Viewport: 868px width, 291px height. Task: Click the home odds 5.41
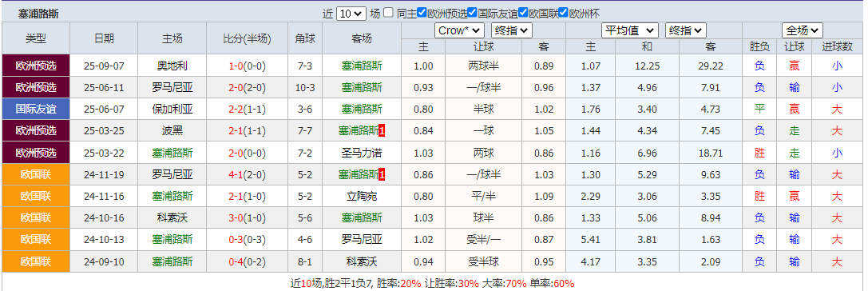(x=591, y=240)
